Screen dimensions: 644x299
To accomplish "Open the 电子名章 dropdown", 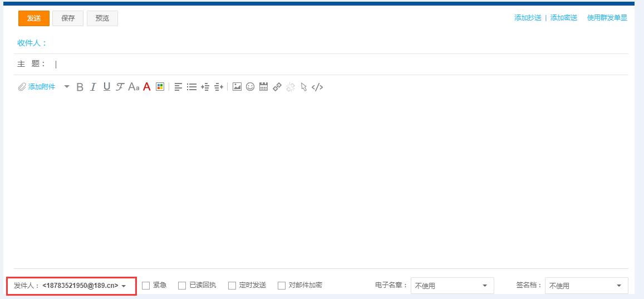I will (452, 286).
